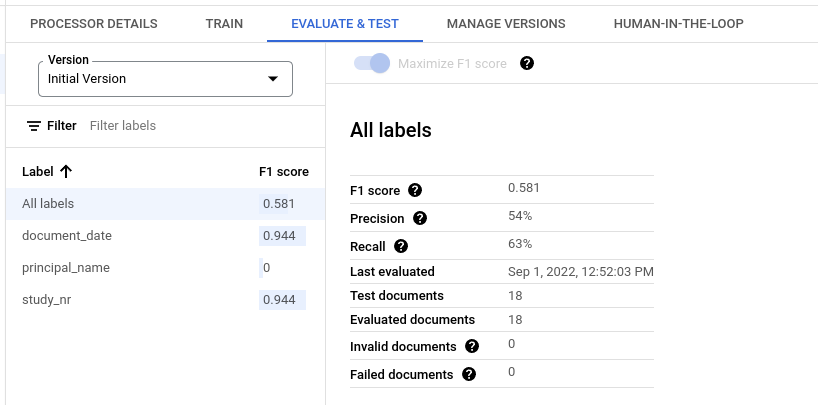The height and width of the screenshot is (405, 818).
Task: Click help icon beside Recall
Action: click(x=401, y=245)
